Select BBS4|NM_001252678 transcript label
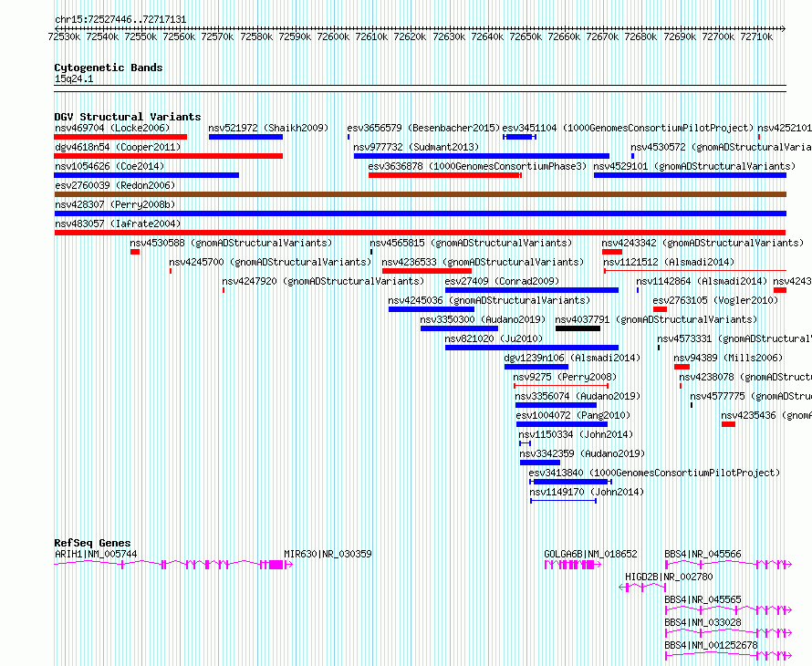The height and width of the screenshot is (666, 812). click(711, 645)
